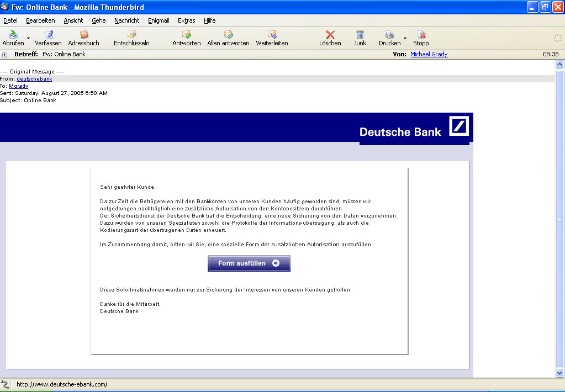Click the 08:38 message time

(x=551, y=55)
